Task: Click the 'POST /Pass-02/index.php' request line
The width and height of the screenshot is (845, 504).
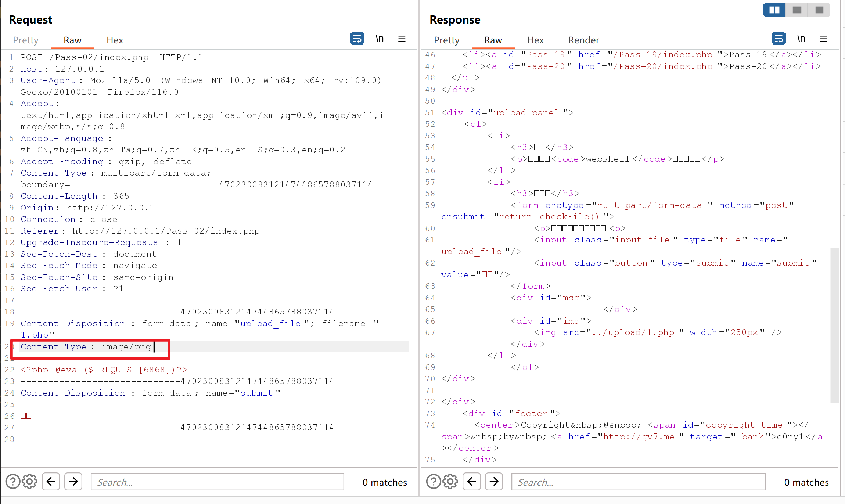Action: pos(112,57)
